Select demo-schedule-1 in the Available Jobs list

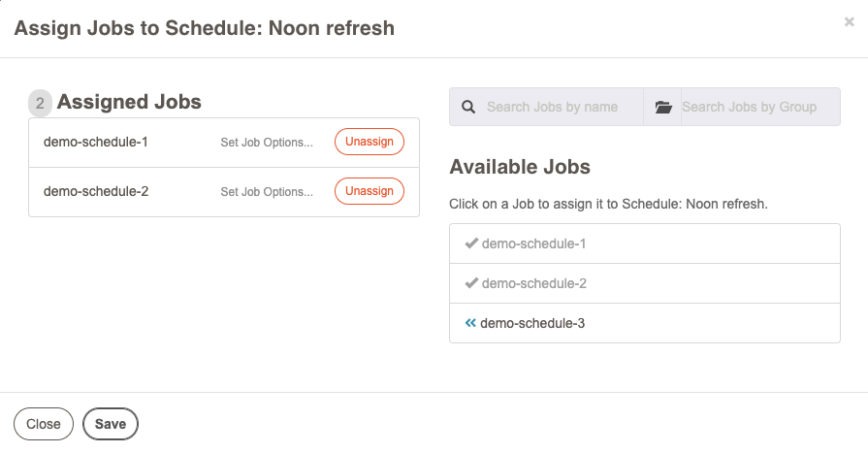[645, 243]
